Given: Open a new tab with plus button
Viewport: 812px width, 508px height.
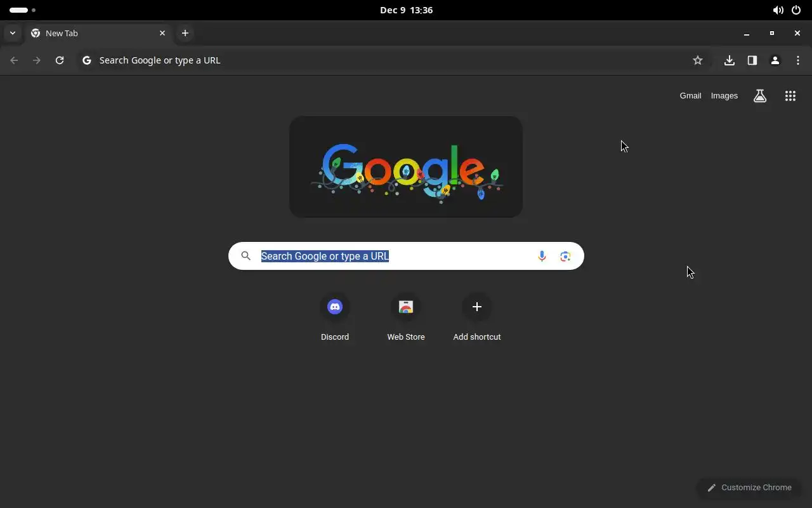Looking at the screenshot, I should point(185,33).
